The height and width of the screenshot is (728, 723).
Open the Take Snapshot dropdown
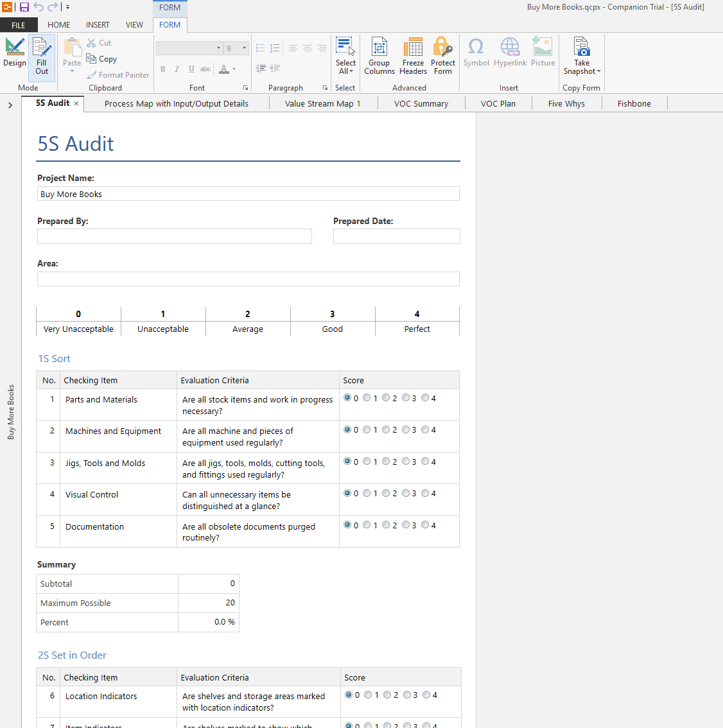(x=582, y=71)
